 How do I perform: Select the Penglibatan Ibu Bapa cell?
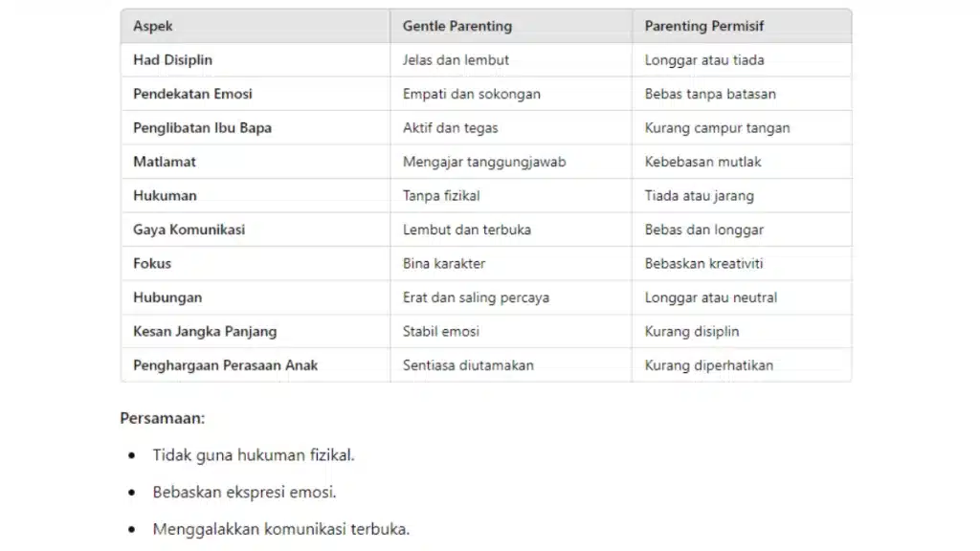(x=255, y=128)
